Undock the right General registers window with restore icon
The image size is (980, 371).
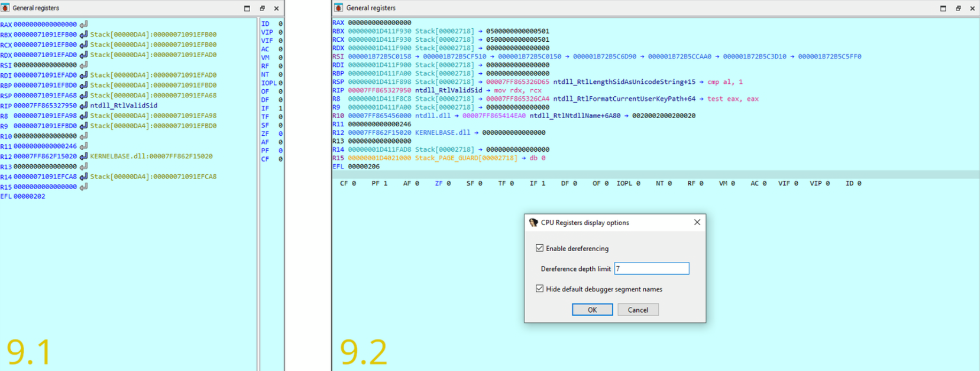958,8
